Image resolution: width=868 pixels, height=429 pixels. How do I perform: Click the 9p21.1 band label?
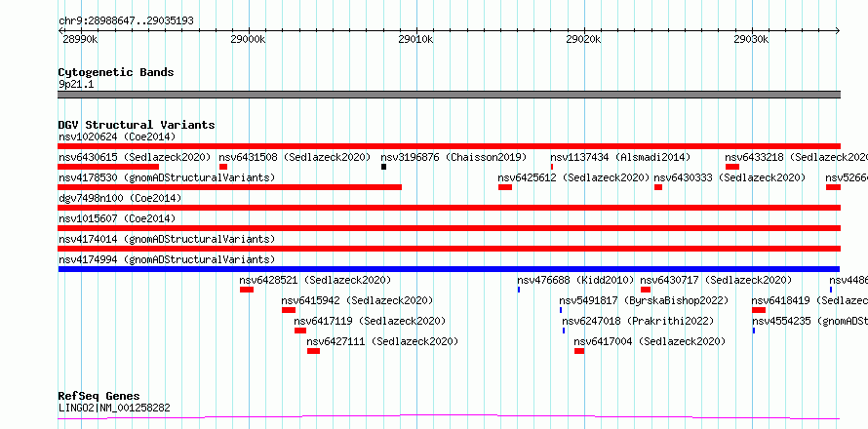(76, 85)
